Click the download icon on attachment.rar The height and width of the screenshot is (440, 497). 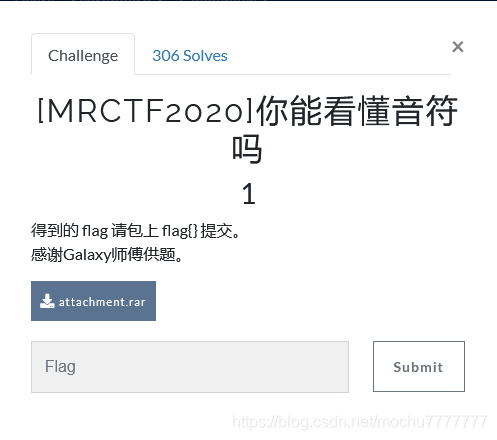(47, 301)
